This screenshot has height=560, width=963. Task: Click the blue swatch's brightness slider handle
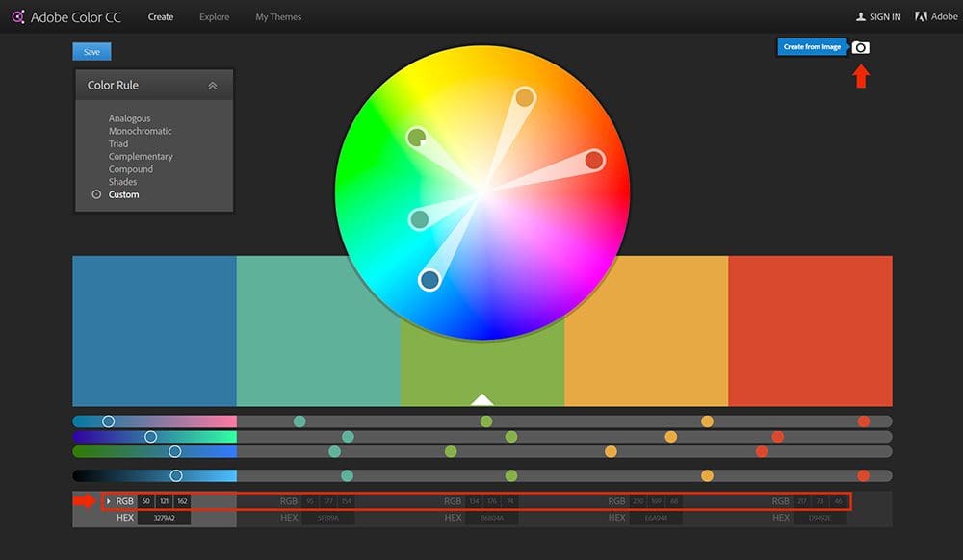(176, 475)
